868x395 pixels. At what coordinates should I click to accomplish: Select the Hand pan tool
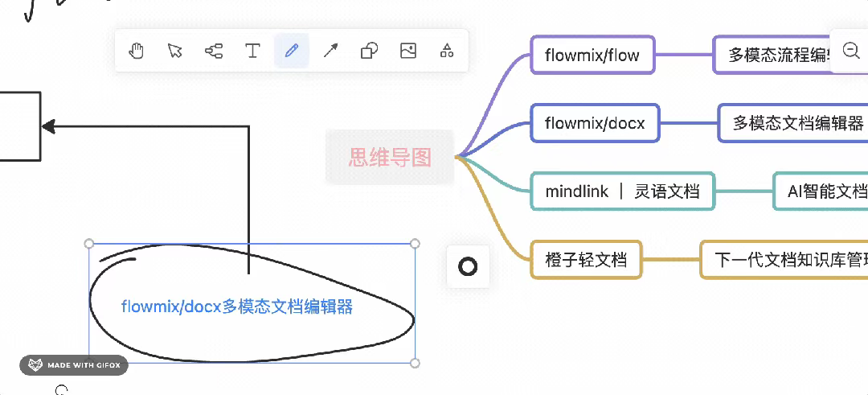pos(136,51)
